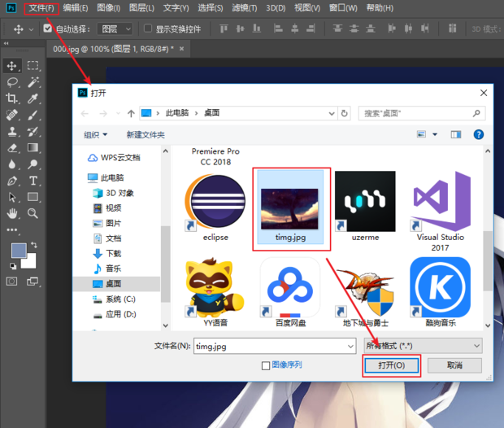
Task: Select the Path Selection tool
Action: coord(12,197)
